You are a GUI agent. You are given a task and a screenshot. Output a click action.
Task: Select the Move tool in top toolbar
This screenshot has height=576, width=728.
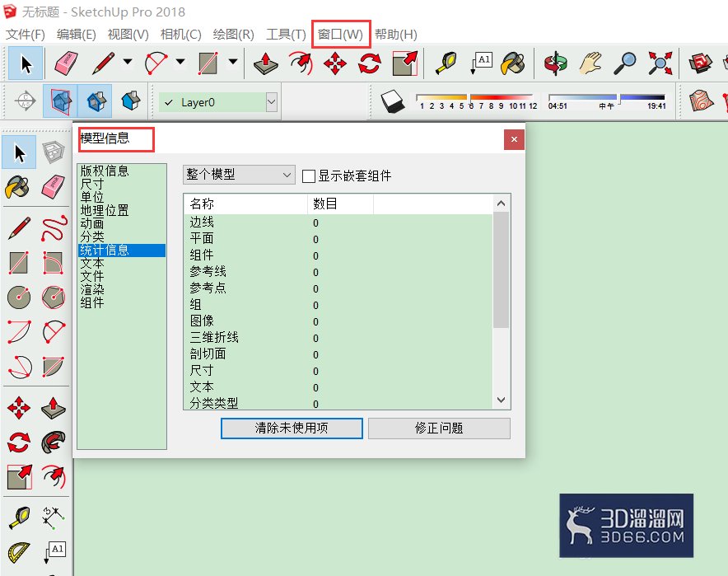pyautogui.click(x=334, y=63)
